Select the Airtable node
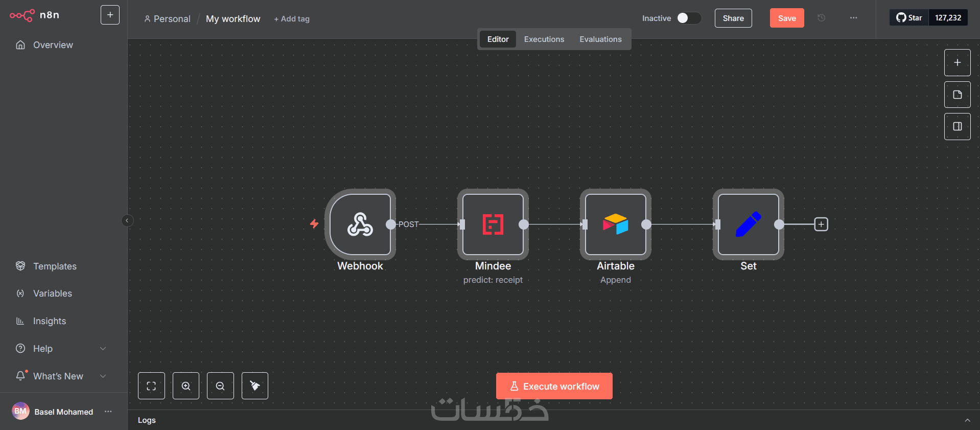Image resolution: width=980 pixels, height=430 pixels. coord(616,224)
